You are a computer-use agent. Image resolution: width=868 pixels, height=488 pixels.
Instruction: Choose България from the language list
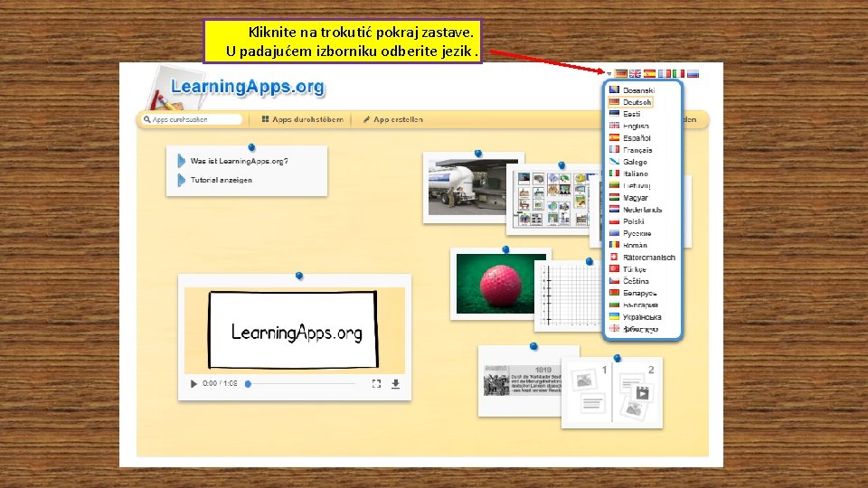click(x=633, y=305)
